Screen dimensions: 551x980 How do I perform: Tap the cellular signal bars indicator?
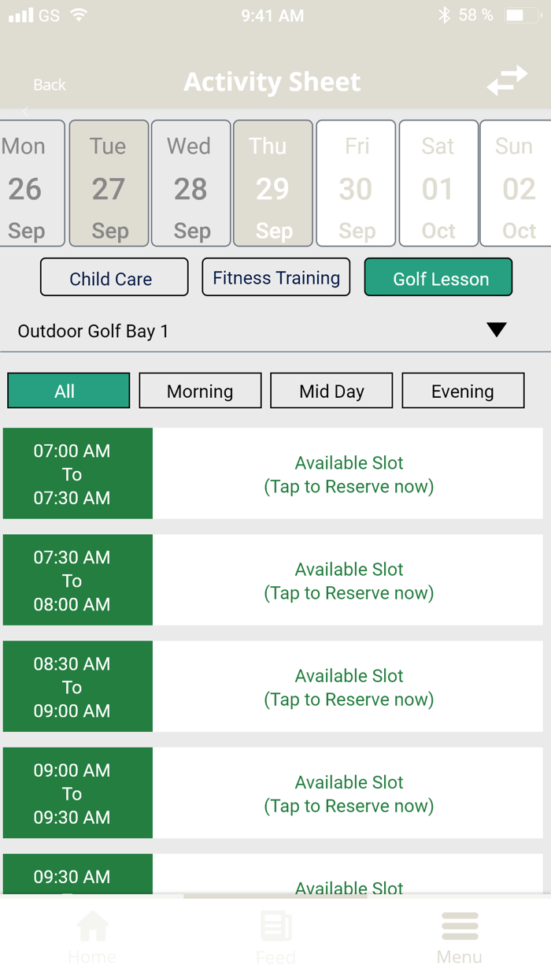pyautogui.click(x=18, y=13)
